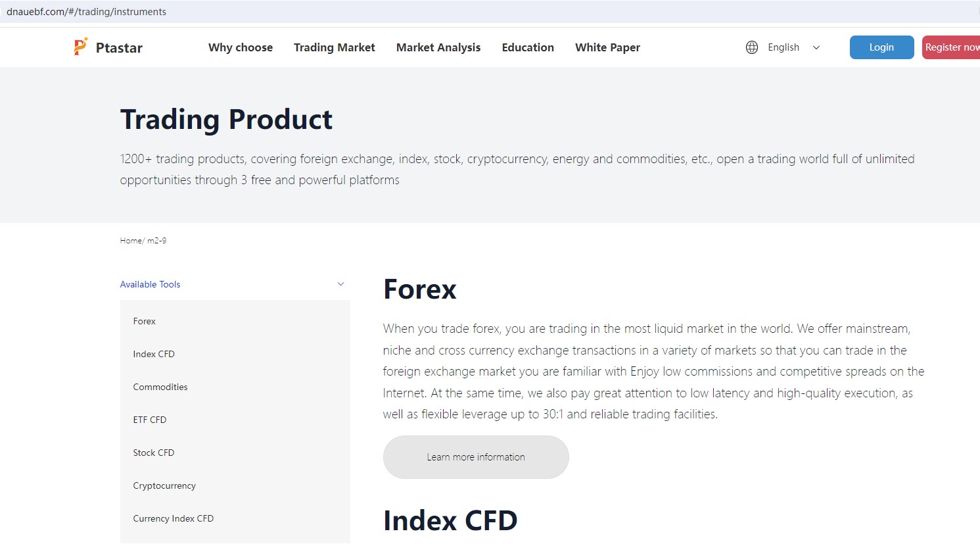980x544 pixels.
Task: Open the Why choose menu
Action: 241,47
